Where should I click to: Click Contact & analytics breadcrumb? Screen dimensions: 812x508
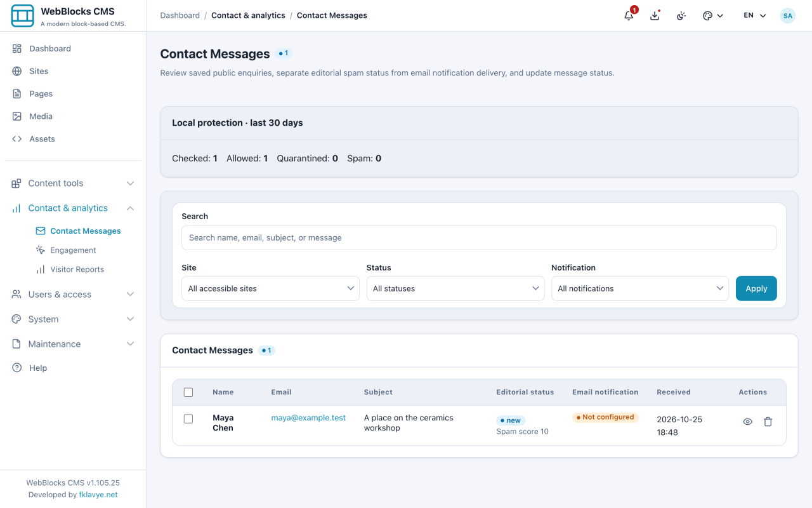pos(248,15)
